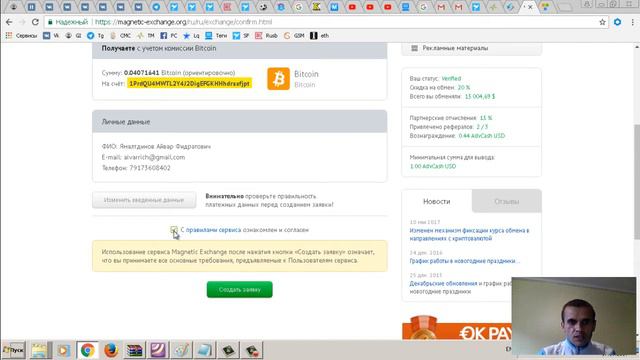Screen dimensions: 640x360
Task: Open the Tern bookmark
Action: [216, 36]
